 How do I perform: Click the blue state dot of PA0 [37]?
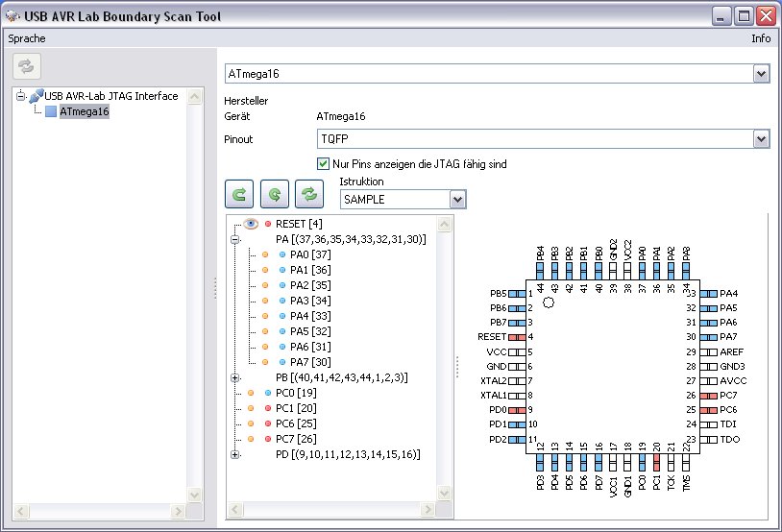(282, 254)
